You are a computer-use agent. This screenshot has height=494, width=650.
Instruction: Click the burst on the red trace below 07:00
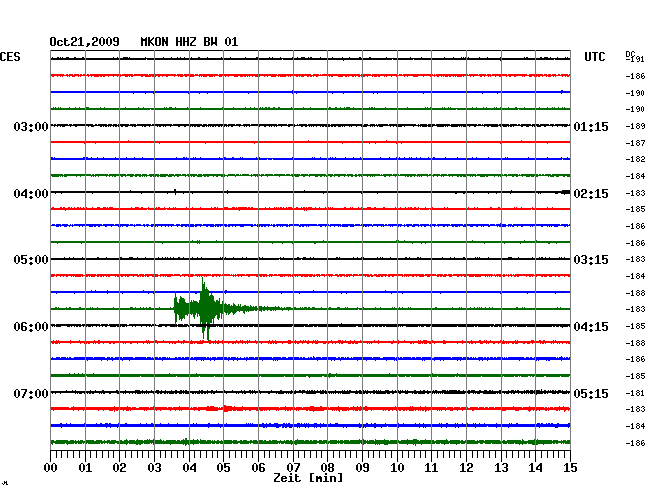tap(226, 409)
